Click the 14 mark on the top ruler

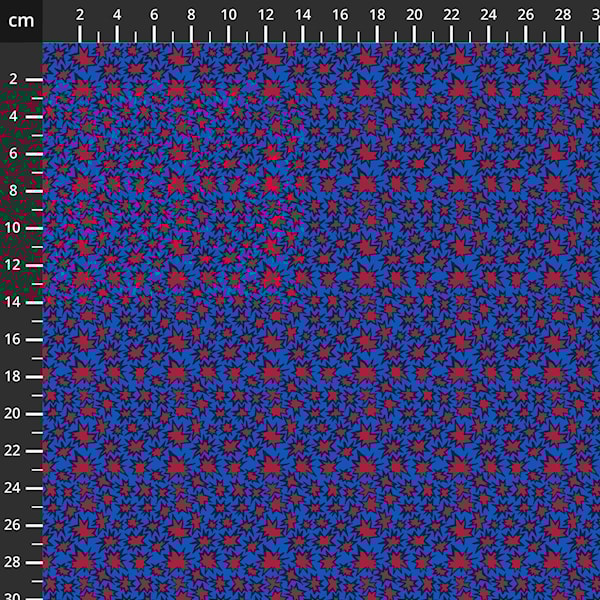303,34
